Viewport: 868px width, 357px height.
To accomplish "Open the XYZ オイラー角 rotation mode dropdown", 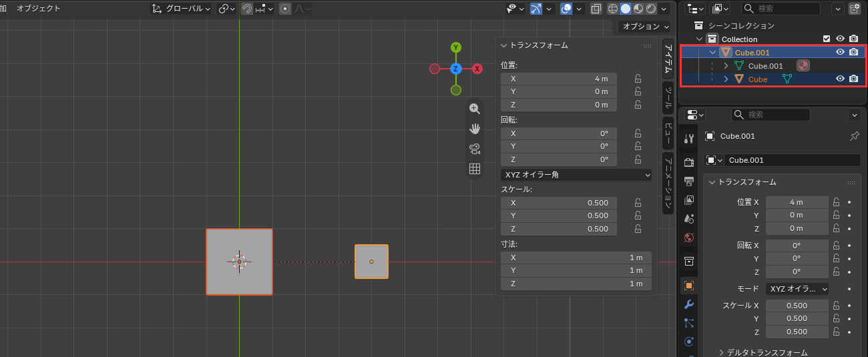I will [x=576, y=175].
